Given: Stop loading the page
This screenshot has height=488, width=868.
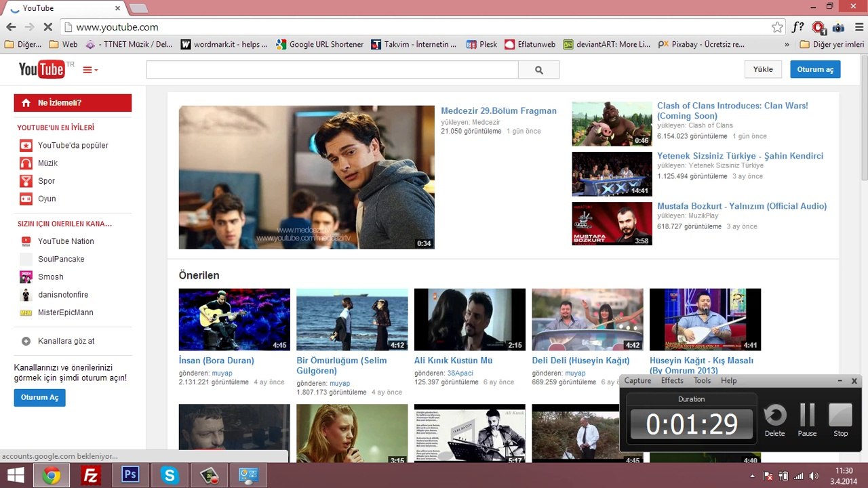Looking at the screenshot, I should pos(48,27).
